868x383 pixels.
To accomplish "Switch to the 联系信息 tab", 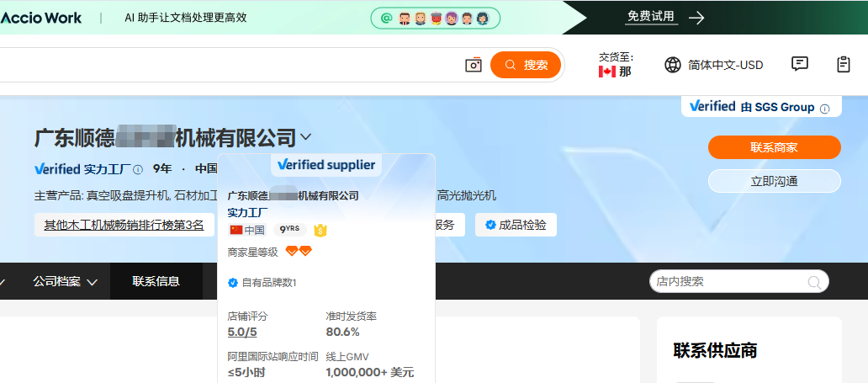I will [156, 281].
